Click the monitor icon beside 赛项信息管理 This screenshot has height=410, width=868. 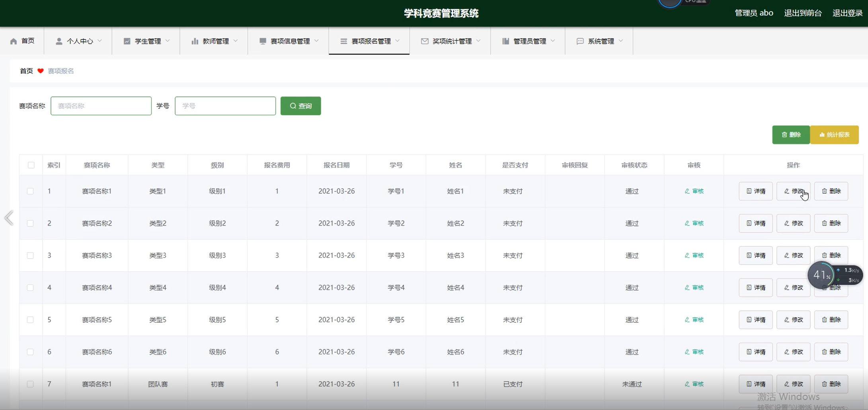(x=263, y=41)
